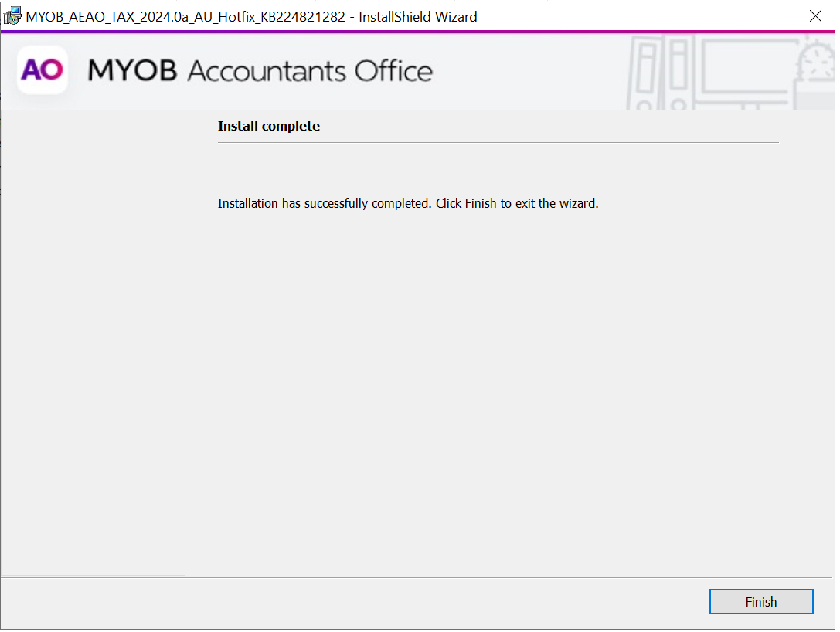Click the separator line under Install complete
The height and width of the screenshot is (632, 840).
[x=498, y=143]
